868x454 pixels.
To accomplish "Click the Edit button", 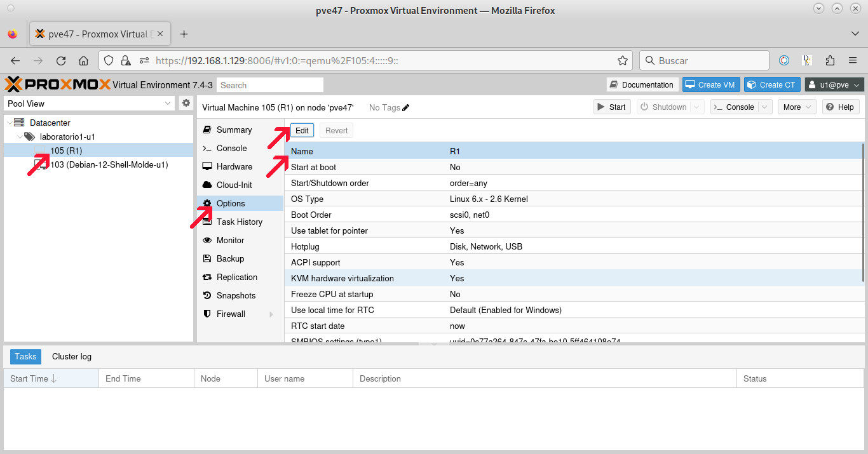I will tap(302, 131).
